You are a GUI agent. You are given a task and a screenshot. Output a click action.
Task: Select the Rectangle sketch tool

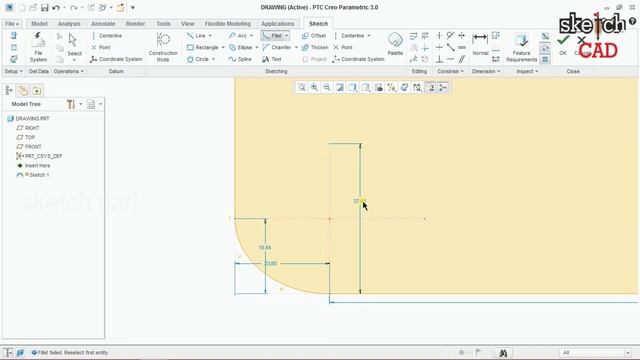203,47
